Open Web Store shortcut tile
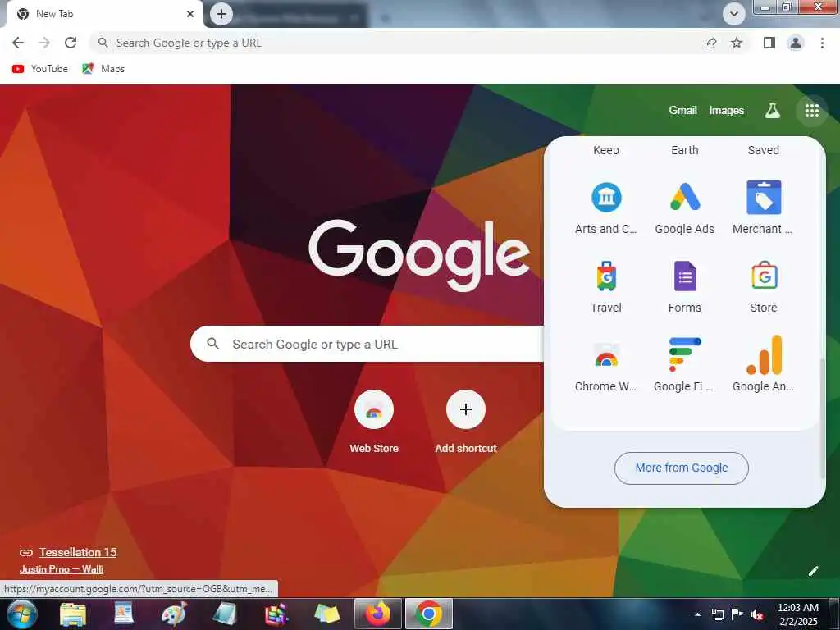The image size is (840, 630). [x=374, y=422]
